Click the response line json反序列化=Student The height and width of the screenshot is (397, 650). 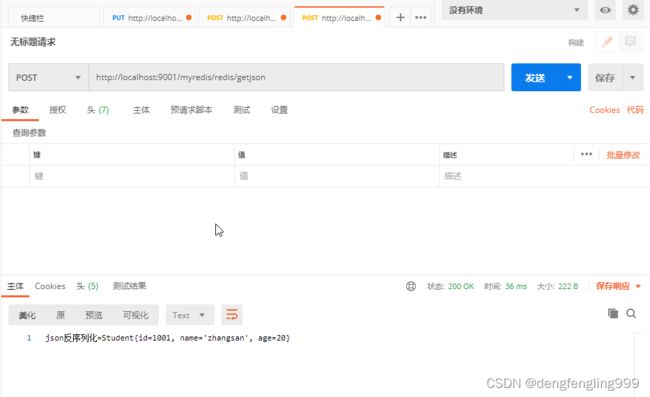pos(167,338)
